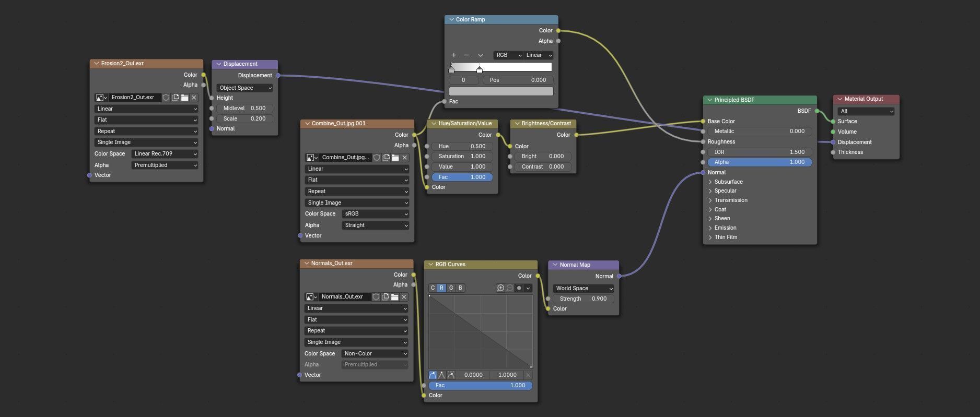The width and height of the screenshot is (980, 417).
Task: Collapse the Hue/Saturation/Value node
Action: pyautogui.click(x=434, y=124)
